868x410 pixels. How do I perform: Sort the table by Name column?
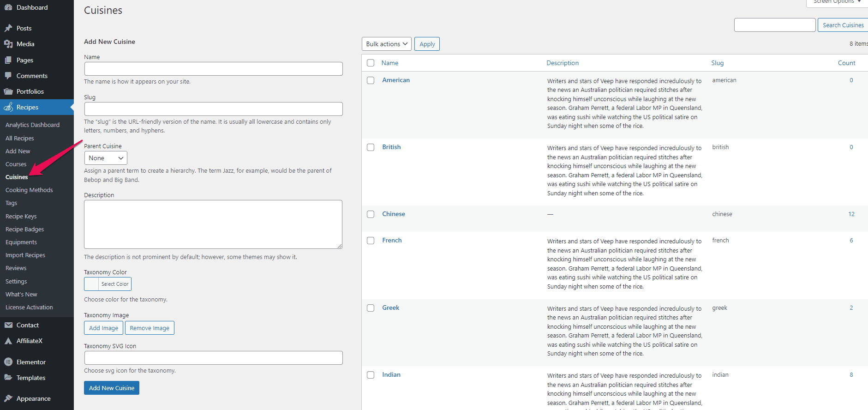[390, 63]
